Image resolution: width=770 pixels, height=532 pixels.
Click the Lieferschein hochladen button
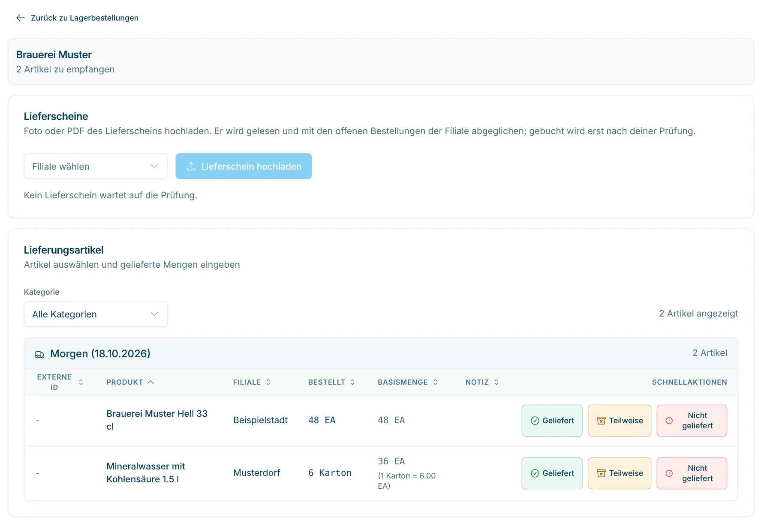244,166
